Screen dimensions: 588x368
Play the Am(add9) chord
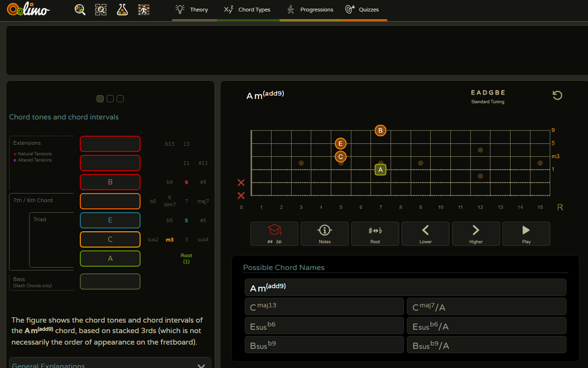point(526,234)
